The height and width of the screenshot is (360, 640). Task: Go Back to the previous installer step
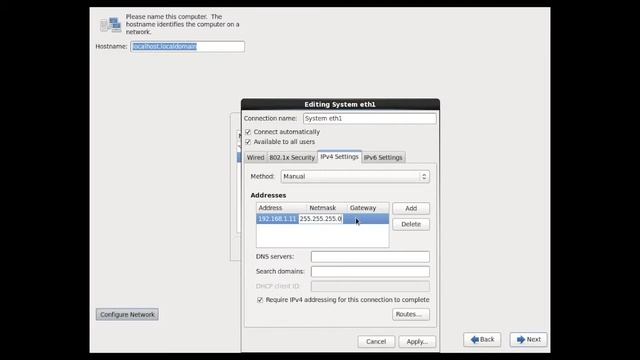point(482,340)
